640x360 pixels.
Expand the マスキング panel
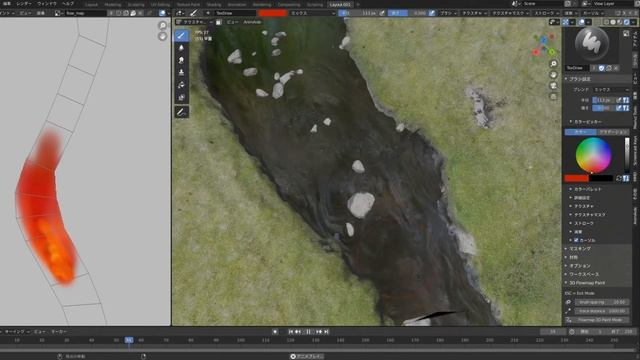[x=580, y=249]
